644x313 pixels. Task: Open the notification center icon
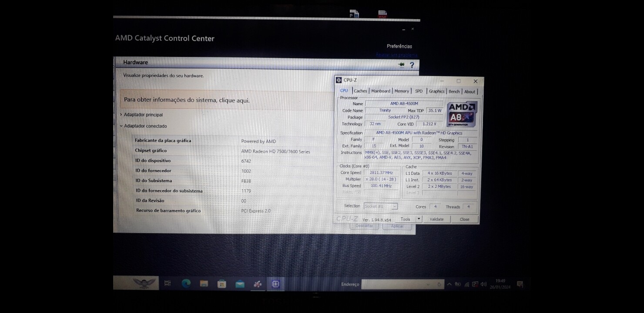(520, 284)
